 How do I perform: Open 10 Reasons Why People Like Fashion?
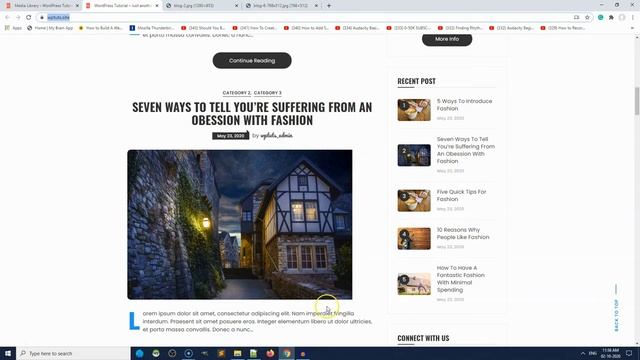point(463,233)
